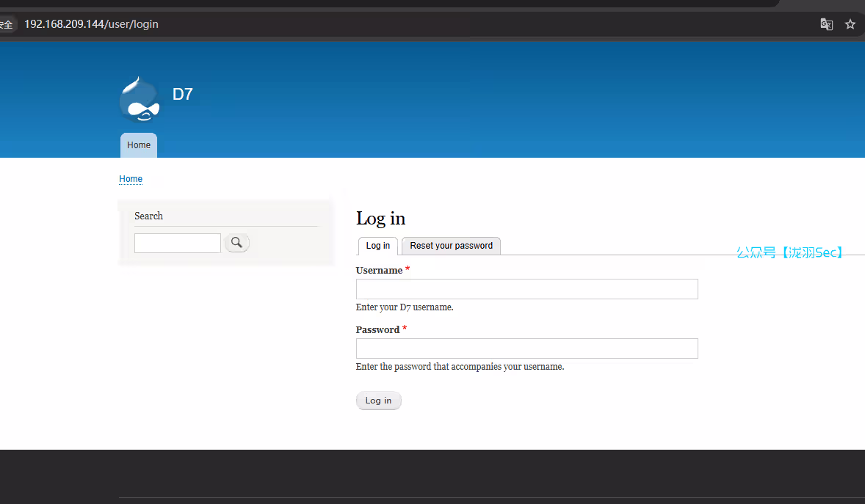The image size is (865, 504).
Task: Open the Reset your password tab
Action: pos(451,246)
